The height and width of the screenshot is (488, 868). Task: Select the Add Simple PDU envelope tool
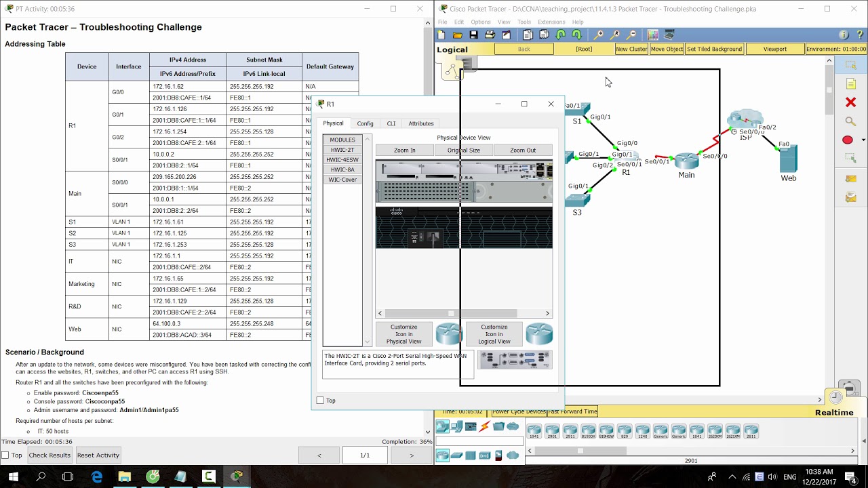click(x=850, y=179)
